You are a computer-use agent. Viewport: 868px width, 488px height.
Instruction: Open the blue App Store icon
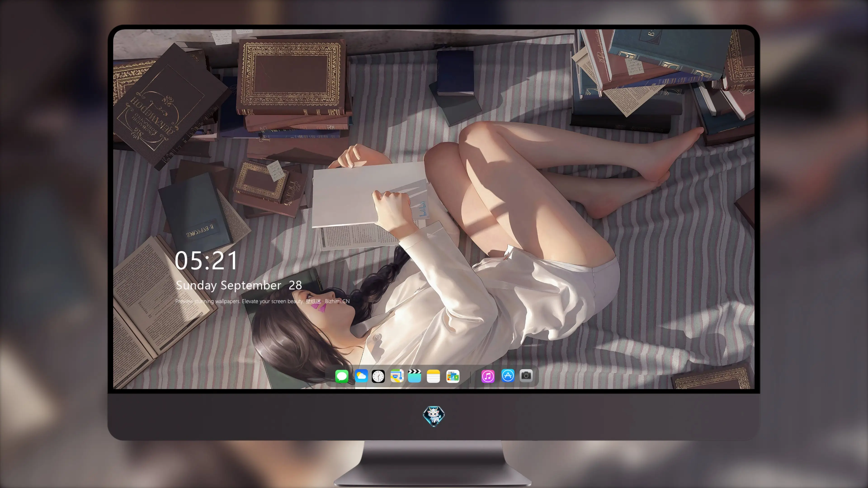tap(508, 375)
